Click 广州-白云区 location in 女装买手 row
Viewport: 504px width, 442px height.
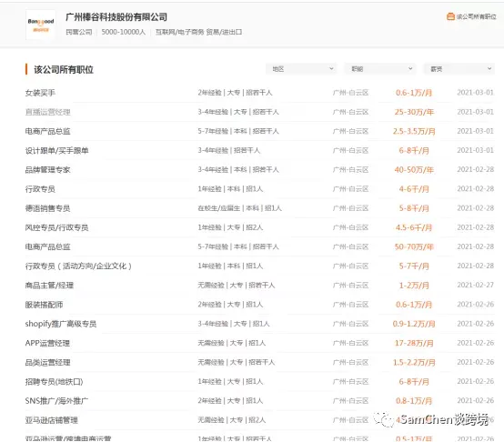[x=350, y=93]
